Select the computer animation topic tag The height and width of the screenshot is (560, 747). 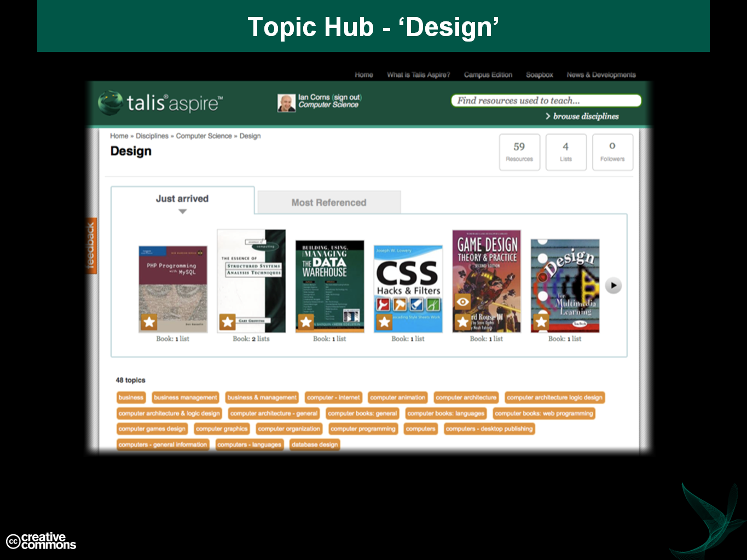(x=397, y=398)
